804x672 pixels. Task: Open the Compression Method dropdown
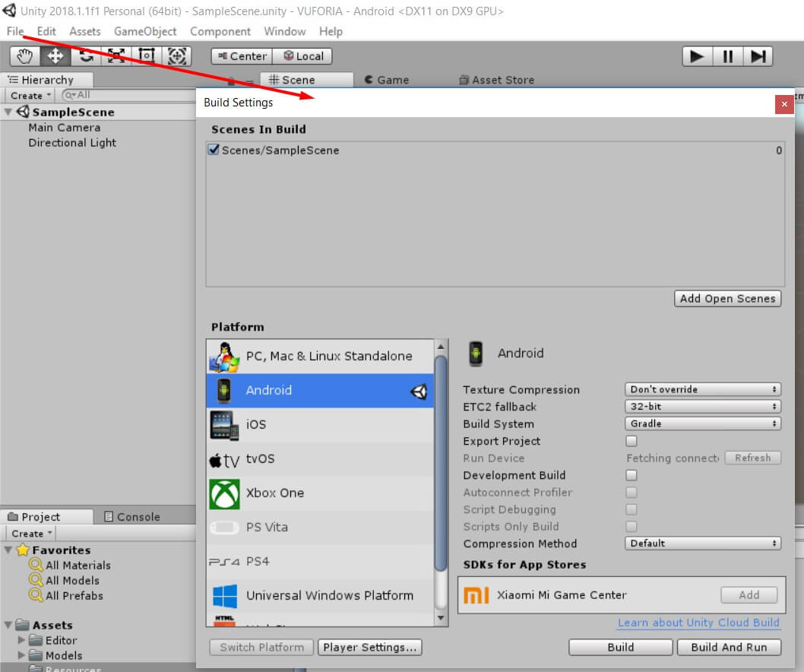(x=702, y=544)
